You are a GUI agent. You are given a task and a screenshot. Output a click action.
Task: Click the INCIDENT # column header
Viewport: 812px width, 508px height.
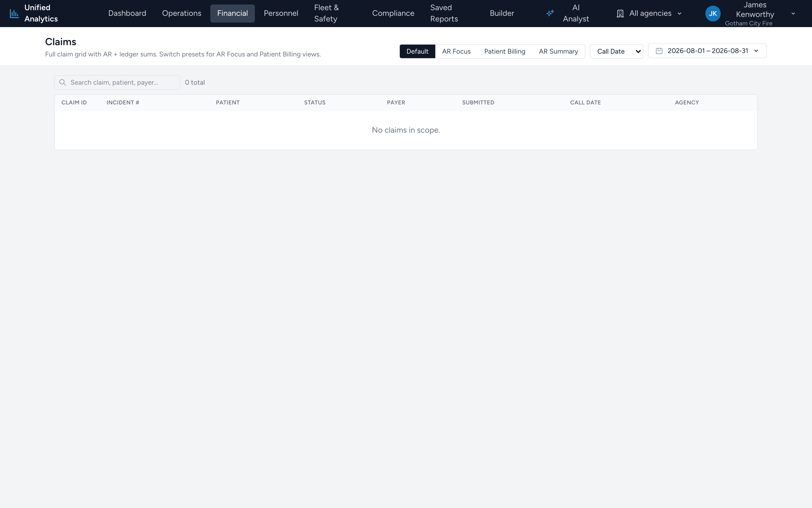[x=123, y=102]
